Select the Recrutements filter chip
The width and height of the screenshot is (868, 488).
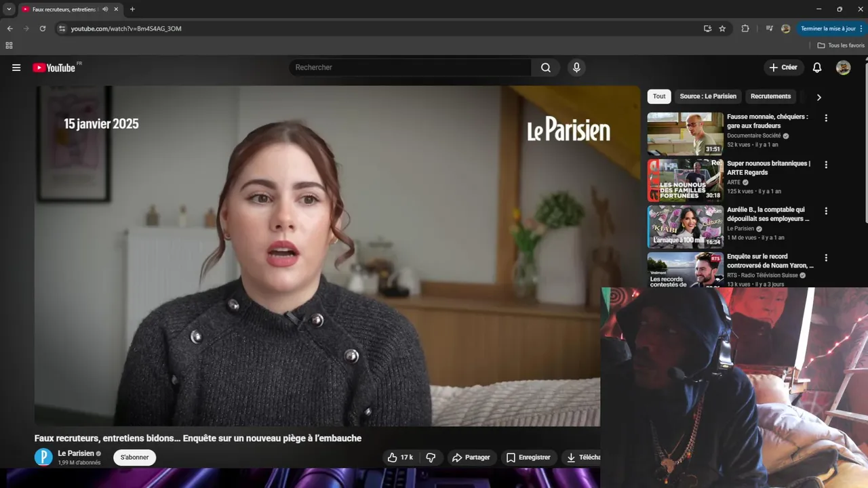[770, 96]
